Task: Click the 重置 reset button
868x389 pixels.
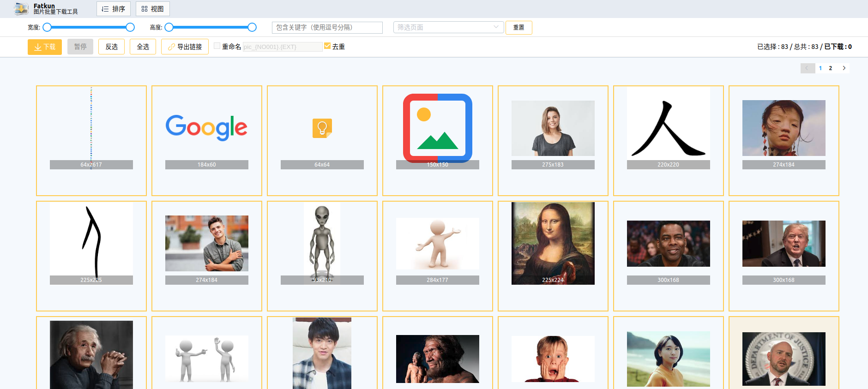Action: point(519,28)
